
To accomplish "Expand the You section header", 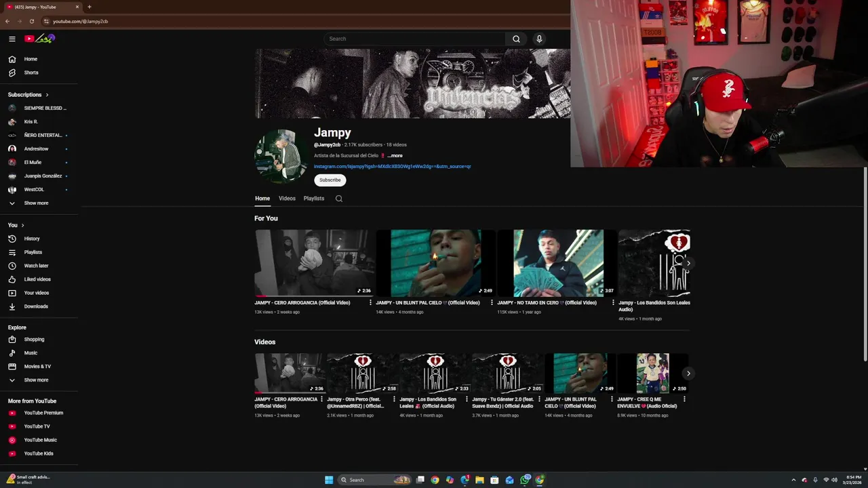I will tap(16, 225).
